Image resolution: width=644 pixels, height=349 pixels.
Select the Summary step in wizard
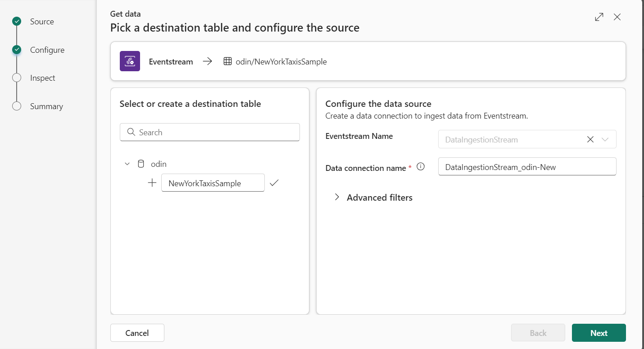click(46, 106)
